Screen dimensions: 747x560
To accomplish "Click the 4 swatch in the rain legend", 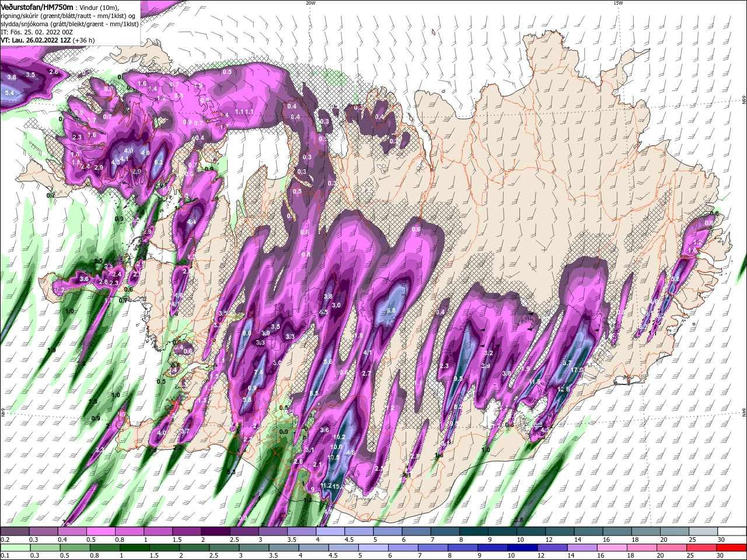I will point(313,548).
